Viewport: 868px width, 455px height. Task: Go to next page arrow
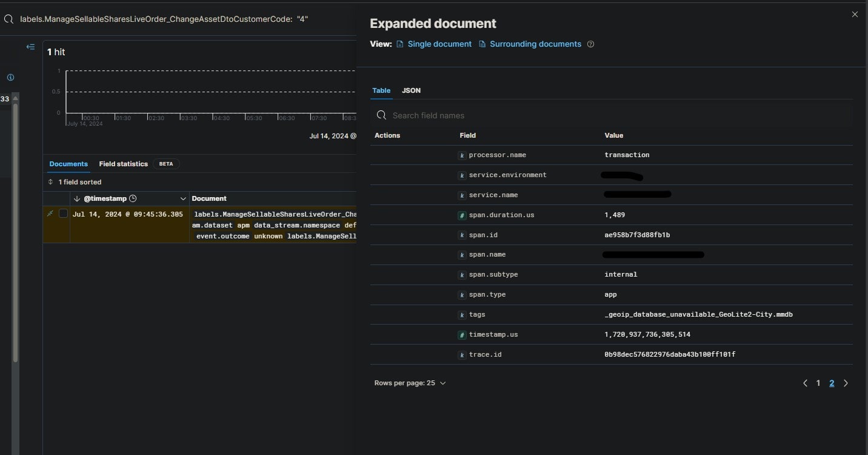[x=846, y=383]
